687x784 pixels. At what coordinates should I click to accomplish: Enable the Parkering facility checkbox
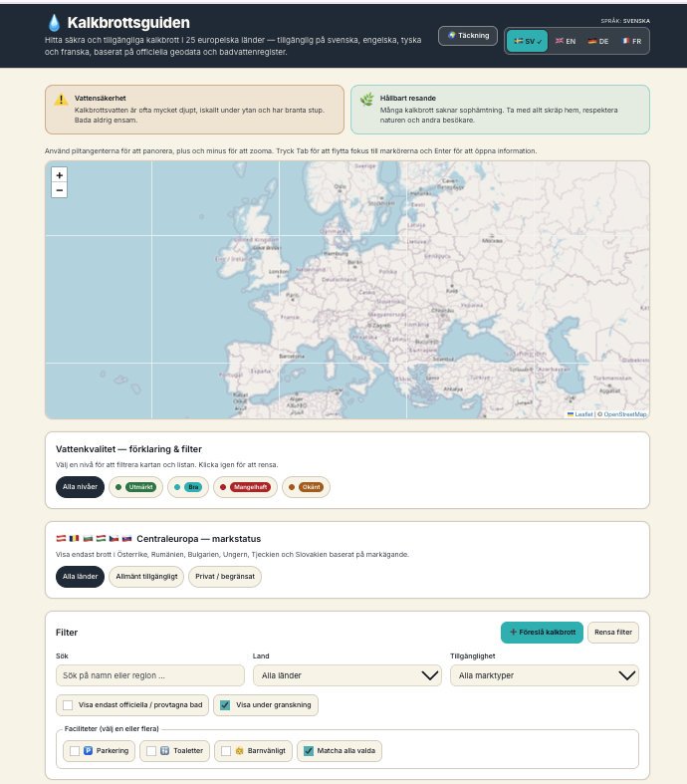tap(75, 751)
